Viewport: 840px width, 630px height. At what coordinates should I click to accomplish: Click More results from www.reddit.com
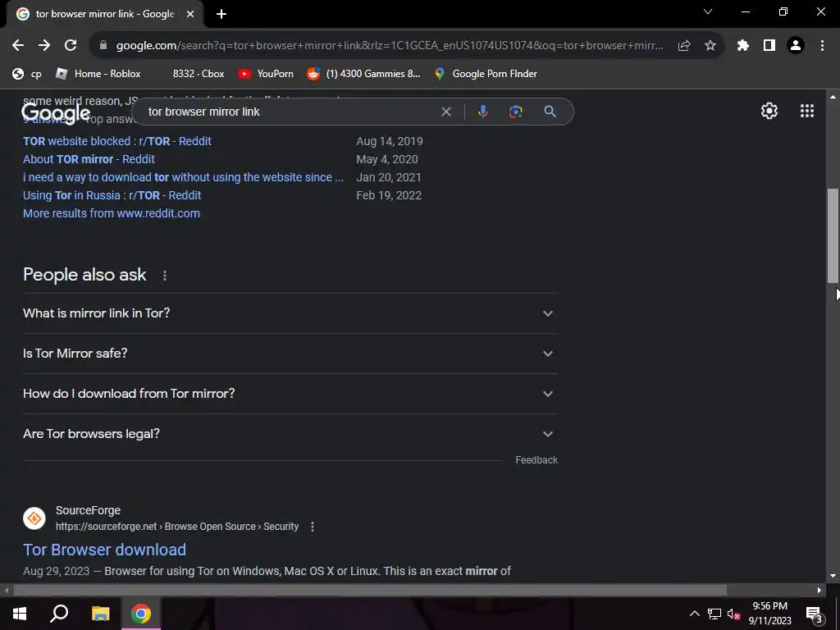[x=112, y=213]
